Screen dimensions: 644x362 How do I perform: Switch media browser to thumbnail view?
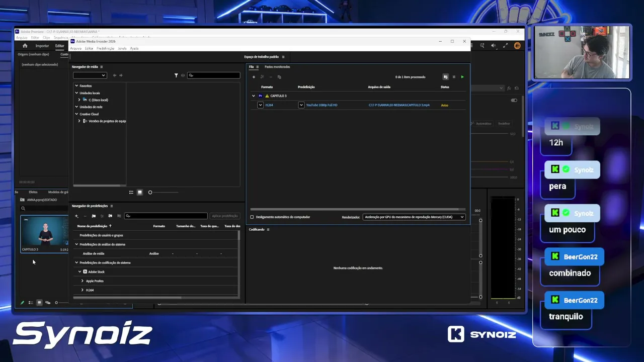140,192
